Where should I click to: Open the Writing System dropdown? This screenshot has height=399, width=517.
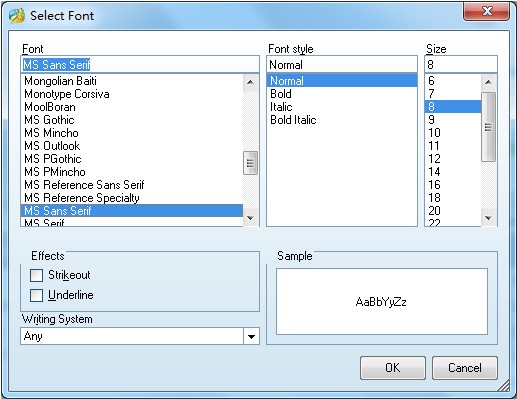251,336
